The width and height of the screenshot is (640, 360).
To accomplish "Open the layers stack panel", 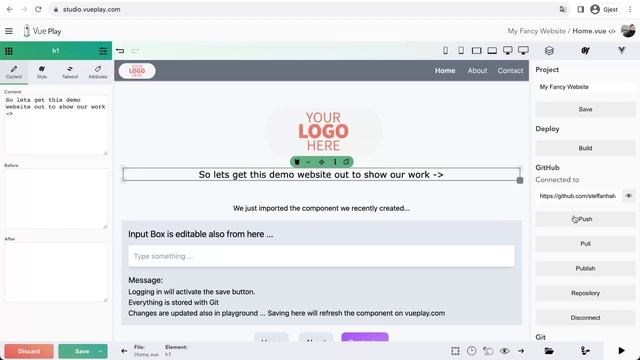I will click(x=549, y=51).
